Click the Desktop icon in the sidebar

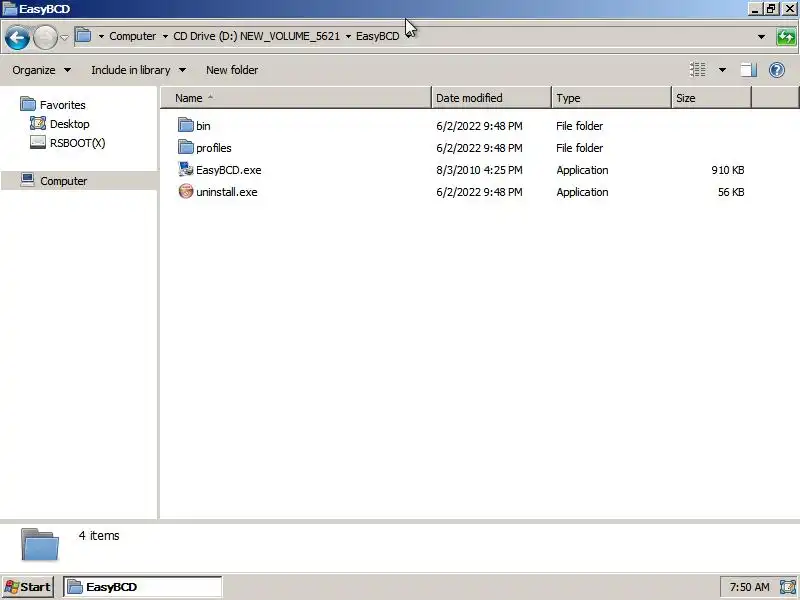(x=38, y=123)
